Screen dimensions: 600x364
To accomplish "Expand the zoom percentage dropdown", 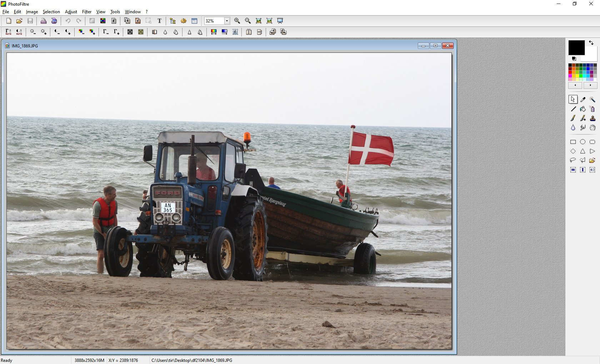I will tap(227, 21).
